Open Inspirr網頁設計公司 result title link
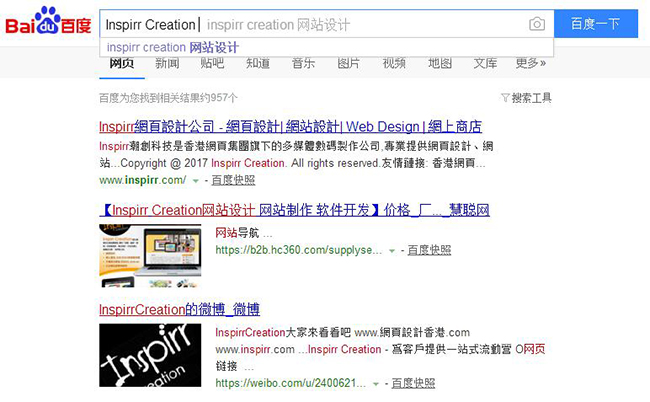This screenshot has width=650, height=402. pos(290,126)
